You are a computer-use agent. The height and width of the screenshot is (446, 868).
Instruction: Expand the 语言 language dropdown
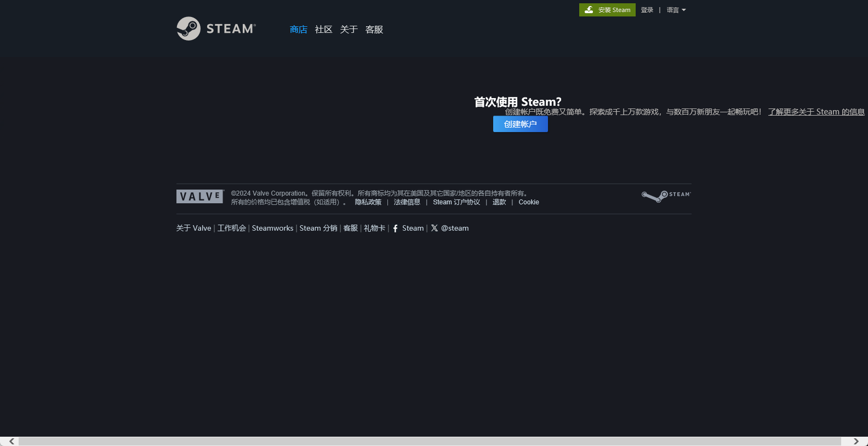676,10
